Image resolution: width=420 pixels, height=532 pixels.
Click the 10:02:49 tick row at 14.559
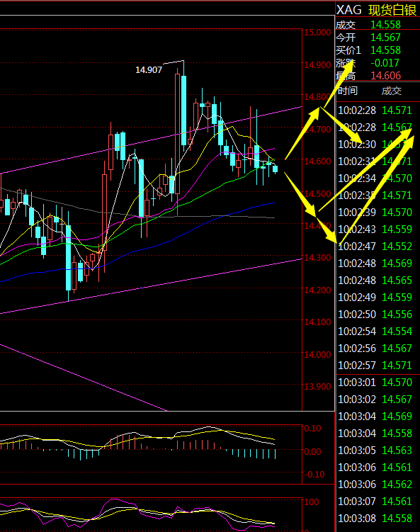point(375,298)
